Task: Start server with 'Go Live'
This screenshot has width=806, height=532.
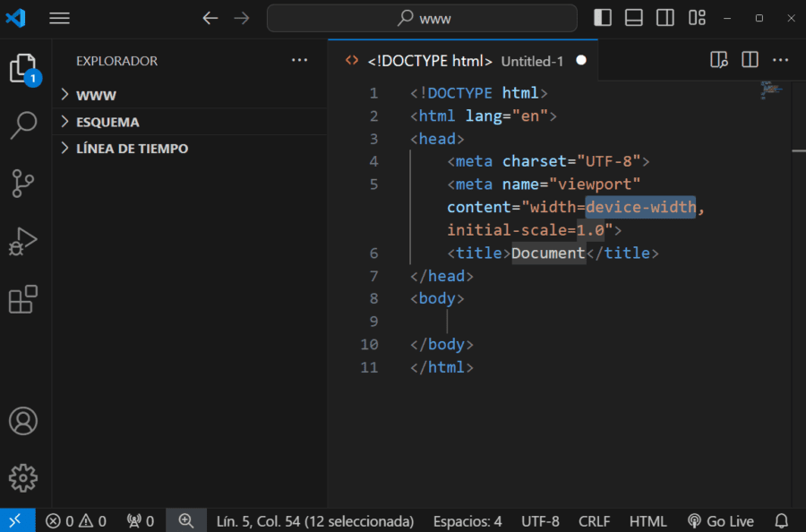Action: coord(721,521)
